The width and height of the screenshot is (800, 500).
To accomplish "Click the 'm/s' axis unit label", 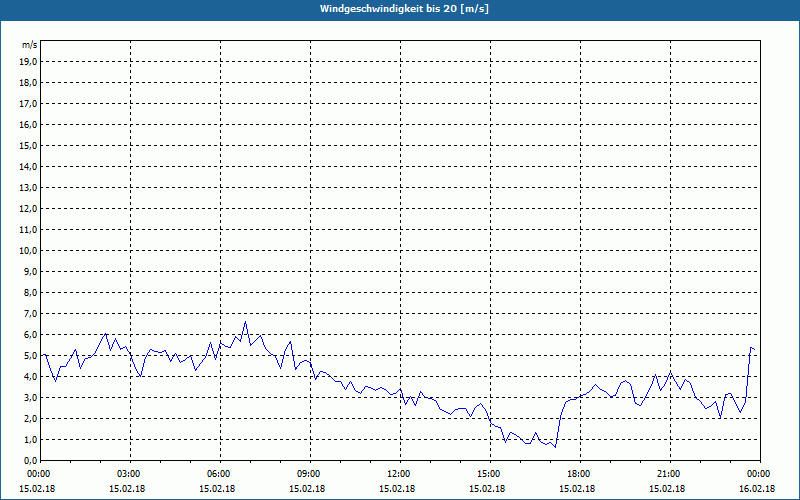I will tap(30, 45).
